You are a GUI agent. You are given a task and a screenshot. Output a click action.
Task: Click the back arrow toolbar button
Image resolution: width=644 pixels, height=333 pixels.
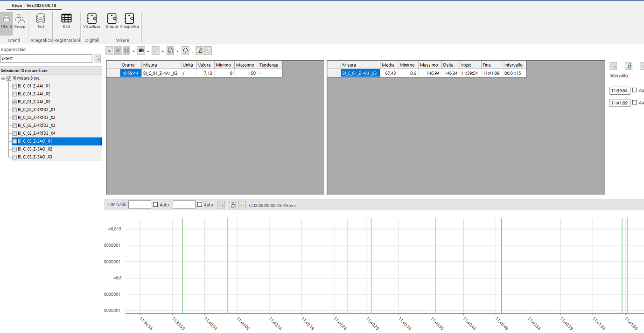(x=109, y=50)
